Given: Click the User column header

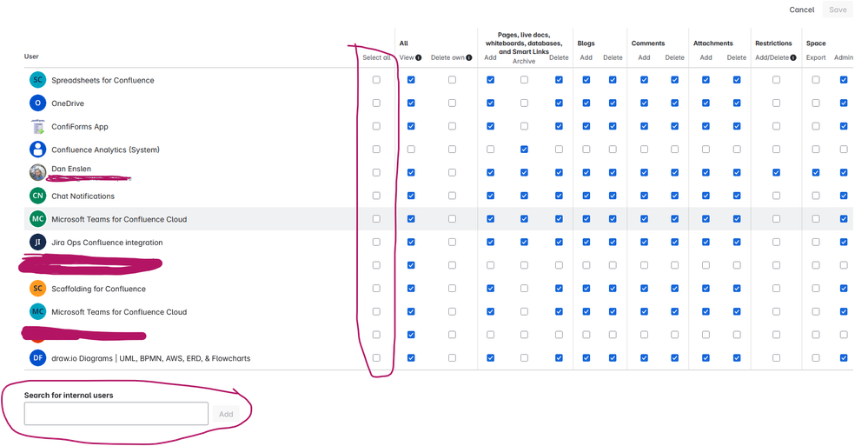Looking at the screenshot, I should click(31, 57).
